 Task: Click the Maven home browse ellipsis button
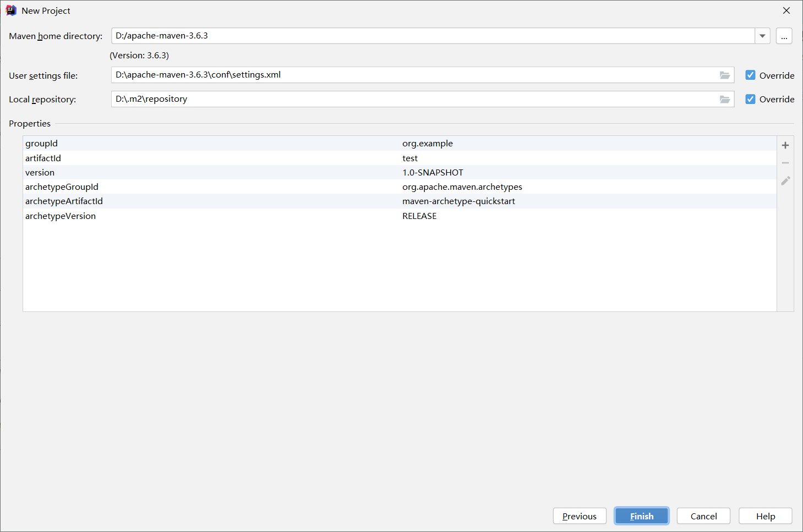pyautogui.click(x=784, y=36)
